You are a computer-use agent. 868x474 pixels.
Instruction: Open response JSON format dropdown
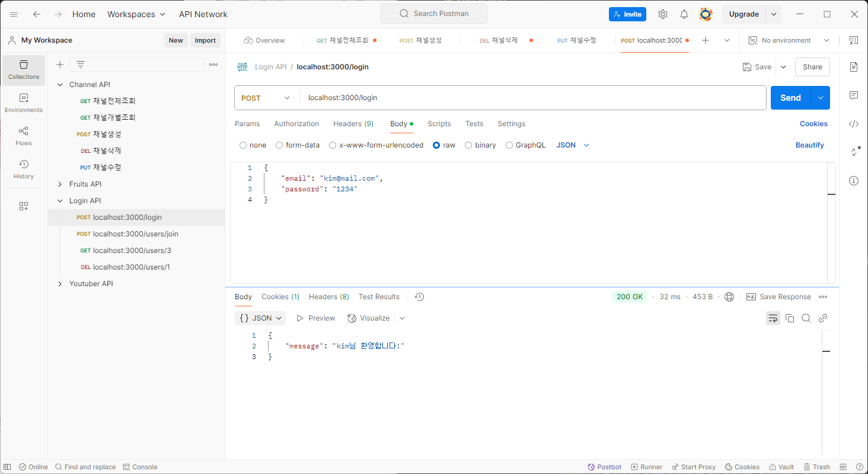(x=260, y=318)
